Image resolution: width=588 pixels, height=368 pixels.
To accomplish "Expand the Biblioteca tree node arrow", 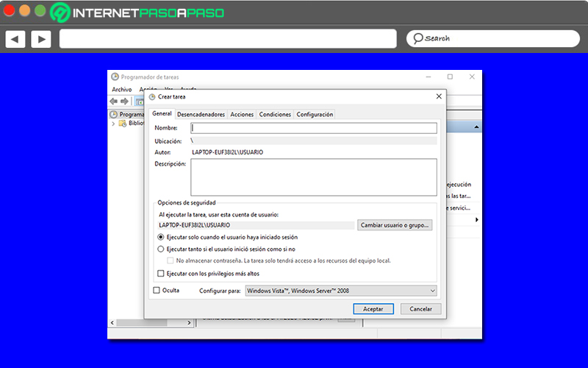I will [113, 124].
